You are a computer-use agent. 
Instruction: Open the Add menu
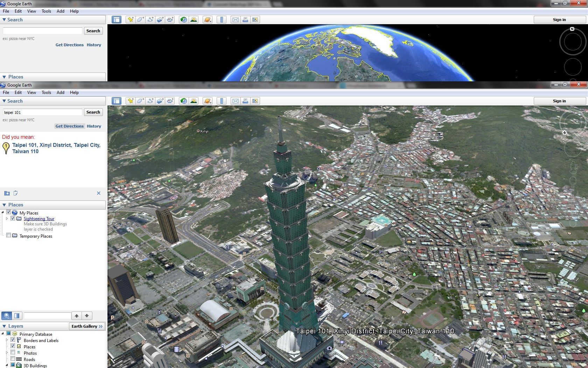click(x=60, y=92)
